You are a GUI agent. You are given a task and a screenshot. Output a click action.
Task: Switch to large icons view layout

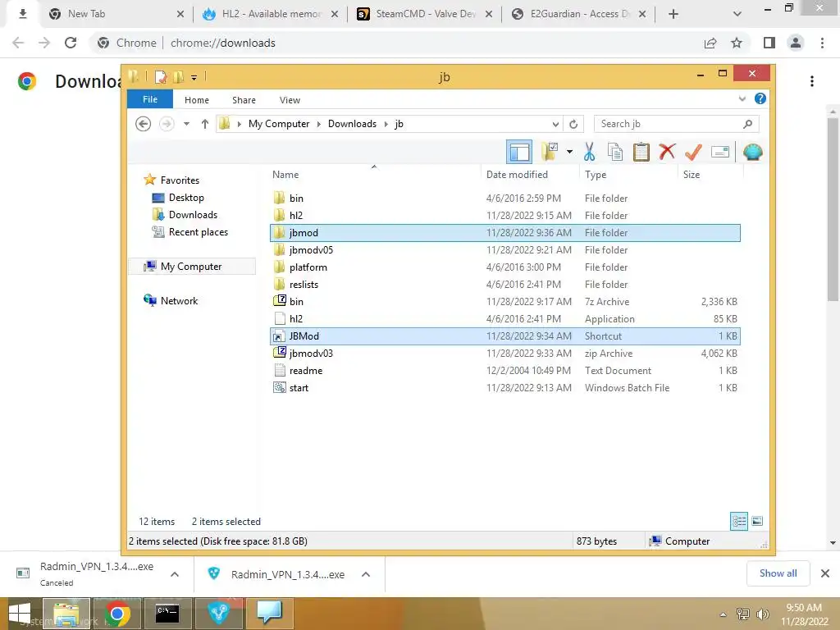(757, 521)
